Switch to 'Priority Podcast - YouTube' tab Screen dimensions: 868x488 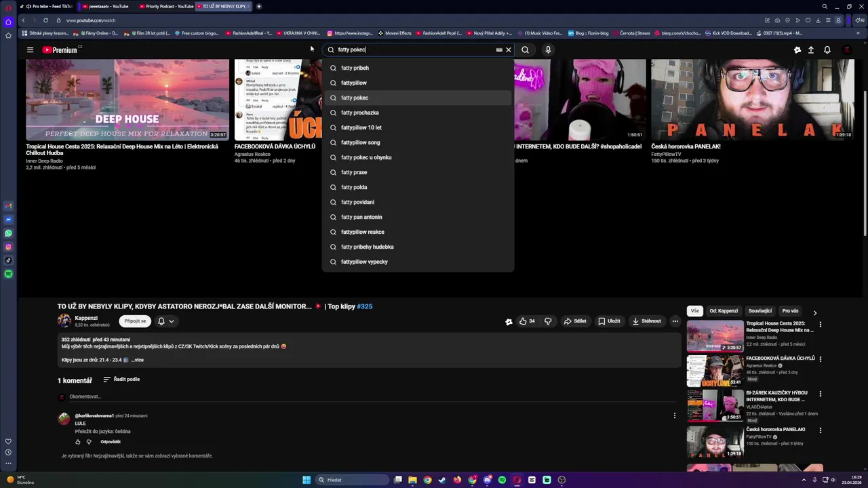[x=165, y=6]
